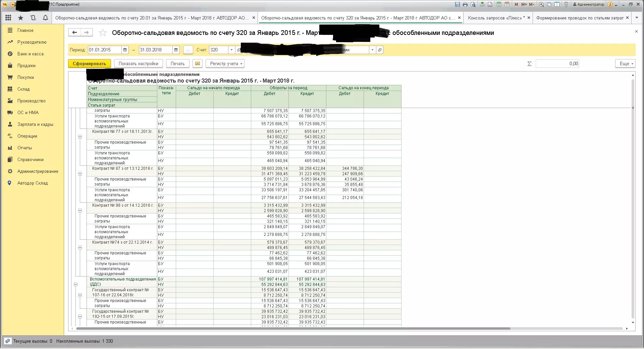644x349 pixels.
Task: Collapse Вспомогательные подразделения (ДДС) group
Action: tap(75, 285)
